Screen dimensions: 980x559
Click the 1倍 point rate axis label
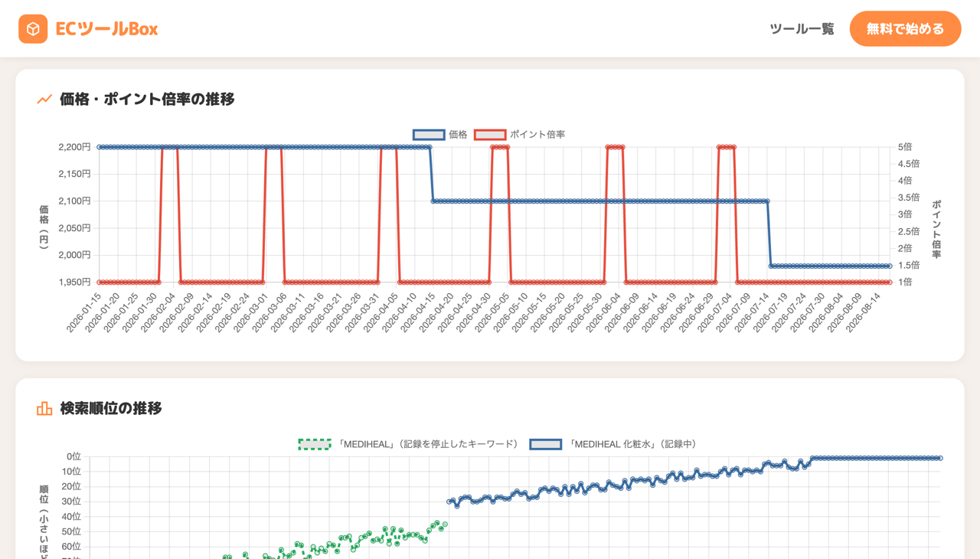pyautogui.click(x=905, y=282)
